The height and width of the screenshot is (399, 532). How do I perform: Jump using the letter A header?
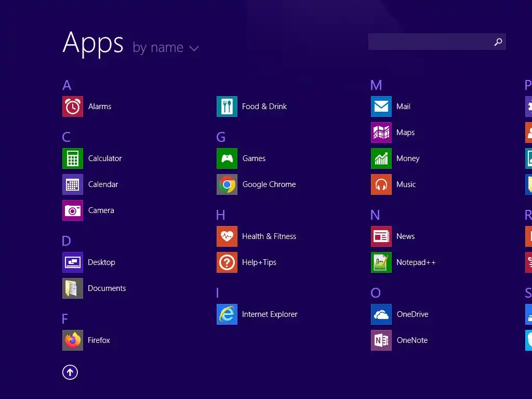67,85
